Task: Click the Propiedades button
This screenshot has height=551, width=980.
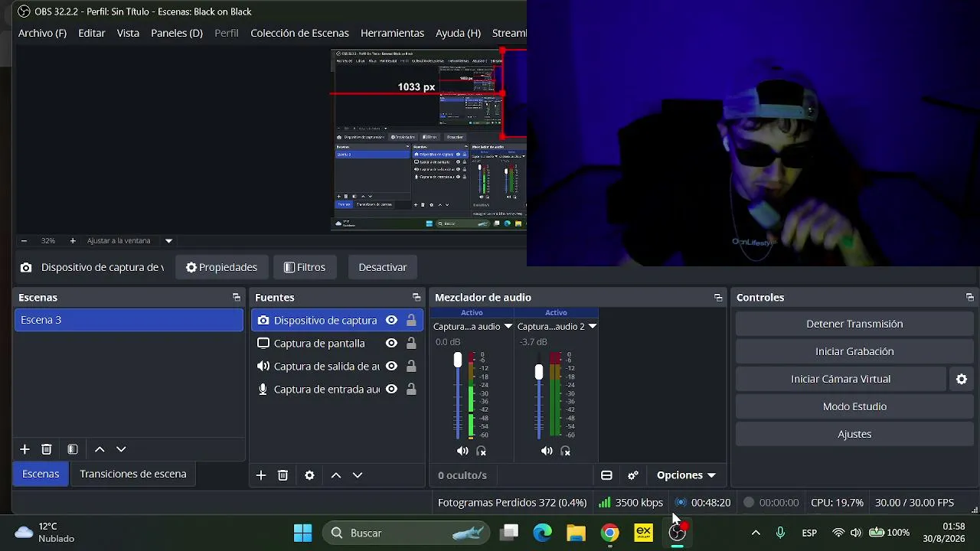Action: tap(221, 267)
